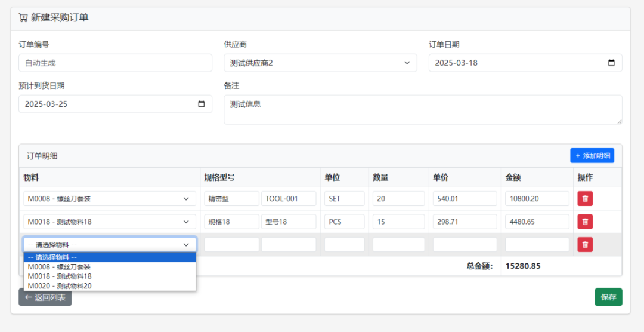
Task: Delete the M0018 测试物料18 row
Action: 585,222
